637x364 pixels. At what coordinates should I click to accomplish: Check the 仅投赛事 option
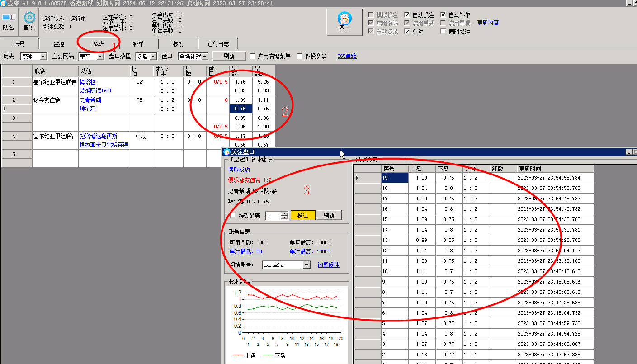pyautogui.click(x=299, y=56)
